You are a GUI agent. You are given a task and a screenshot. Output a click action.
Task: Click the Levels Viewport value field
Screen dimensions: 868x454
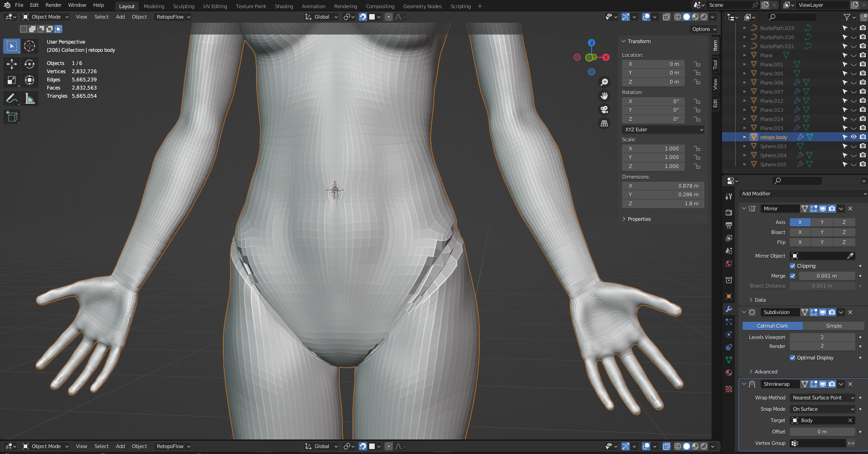(822, 337)
